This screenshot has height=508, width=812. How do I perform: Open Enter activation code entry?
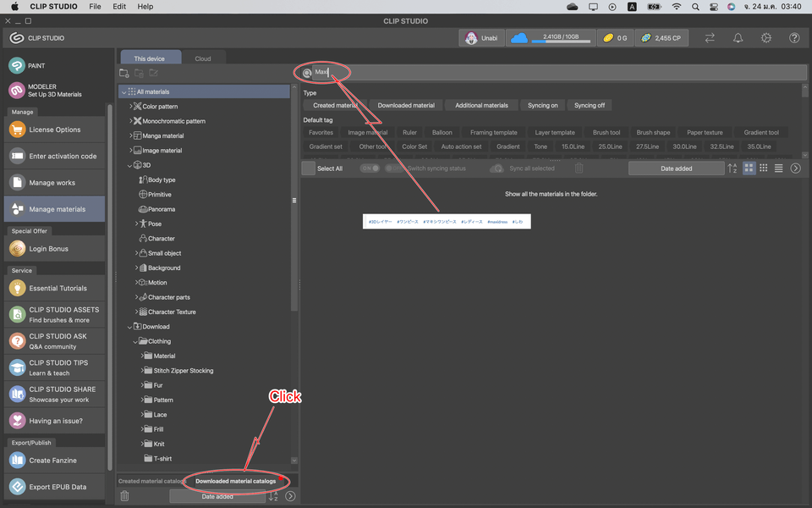point(54,156)
